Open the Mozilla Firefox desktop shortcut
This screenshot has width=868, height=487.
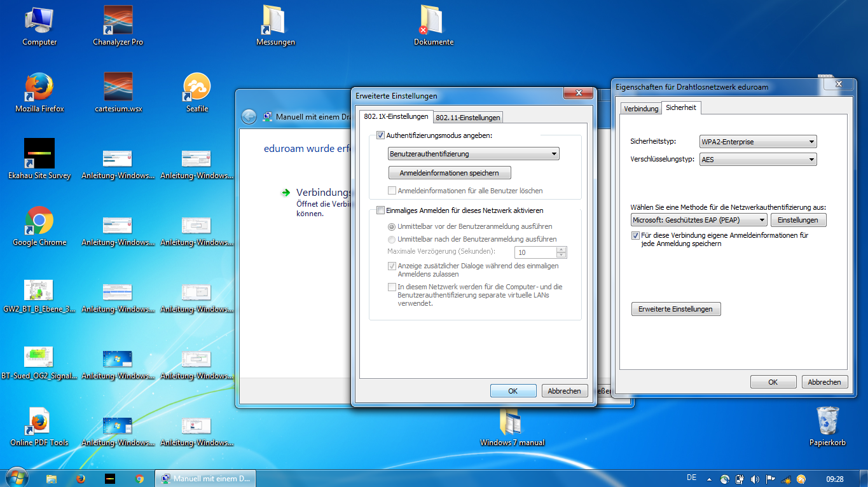click(39, 88)
